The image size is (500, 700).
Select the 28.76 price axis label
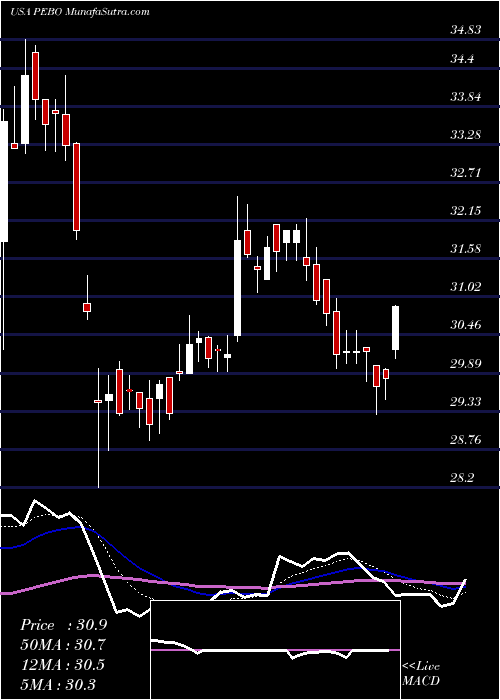466,440
